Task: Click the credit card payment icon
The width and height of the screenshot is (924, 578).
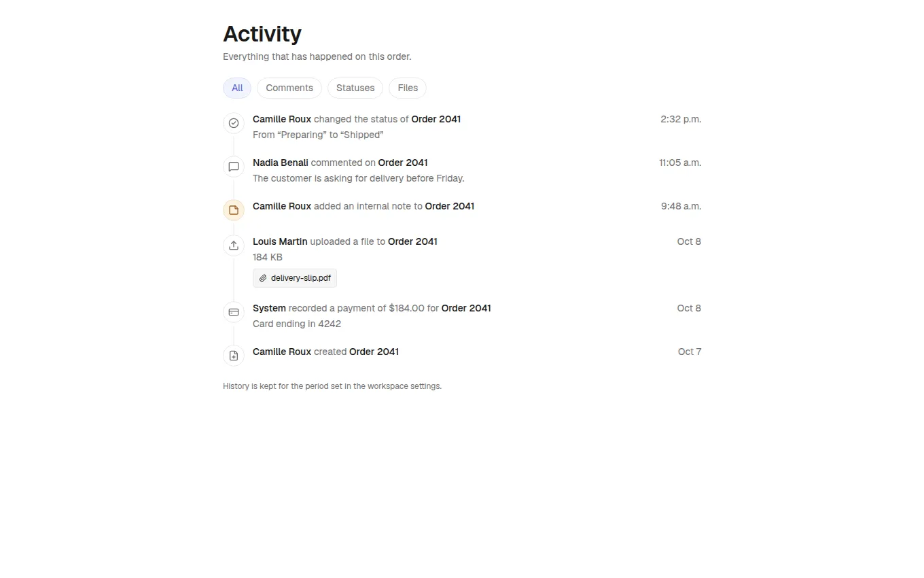Action: (x=234, y=312)
